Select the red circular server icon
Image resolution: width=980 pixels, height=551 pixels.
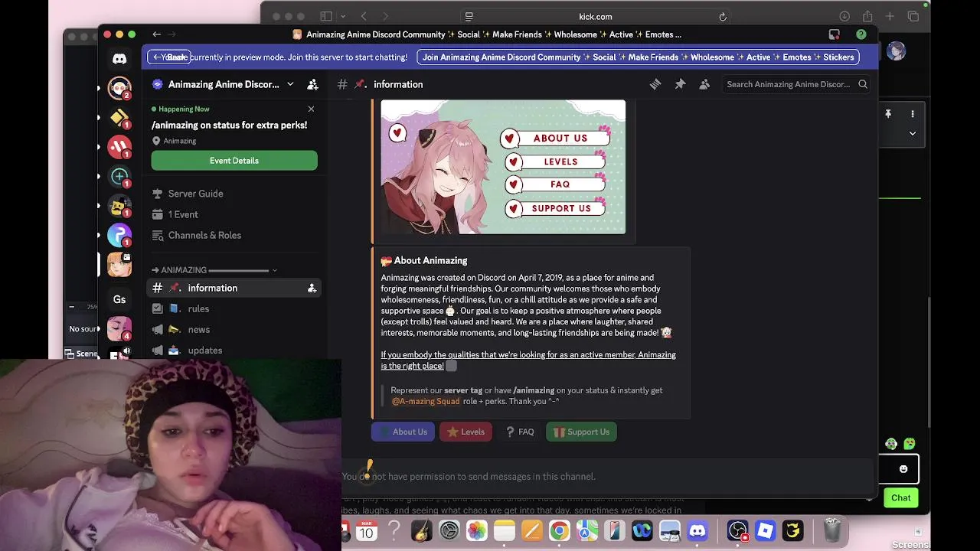click(119, 146)
